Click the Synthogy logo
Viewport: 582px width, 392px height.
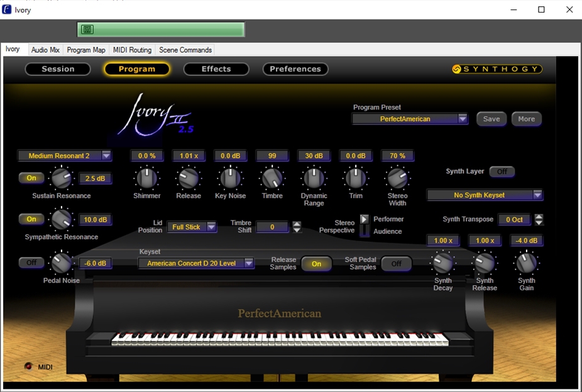click(497, 69)
